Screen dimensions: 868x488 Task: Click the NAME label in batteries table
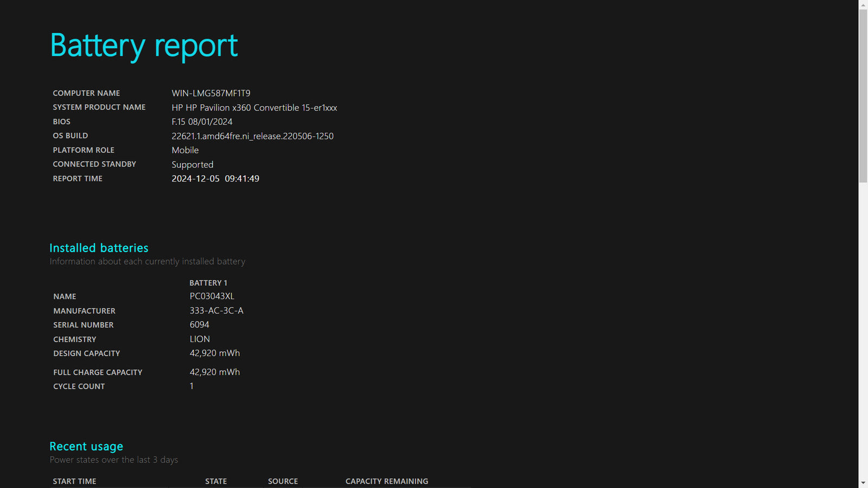click(65, 297)
